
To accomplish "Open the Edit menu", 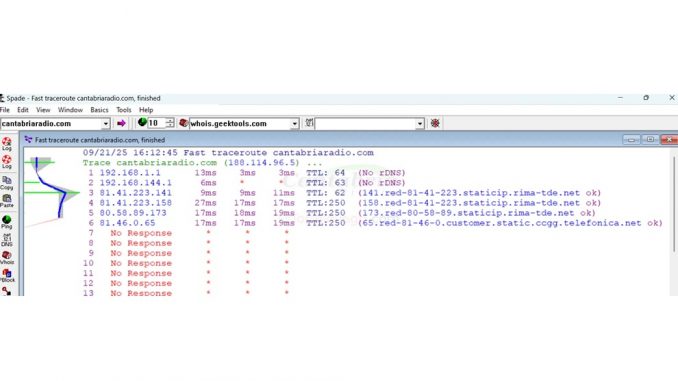I will [x=22, y=110].
